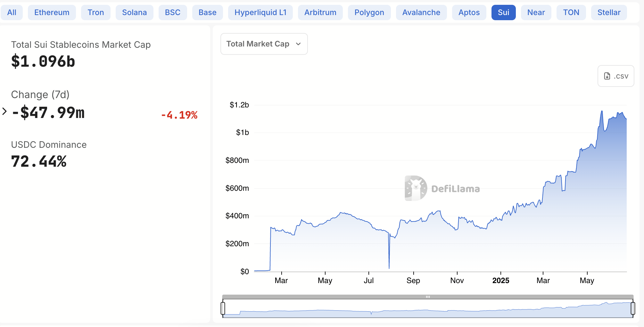The height and width of the screenshot is (327, 644).
Task: Open the Total Market Cap dropdown
Action: [x=263, y=44]
